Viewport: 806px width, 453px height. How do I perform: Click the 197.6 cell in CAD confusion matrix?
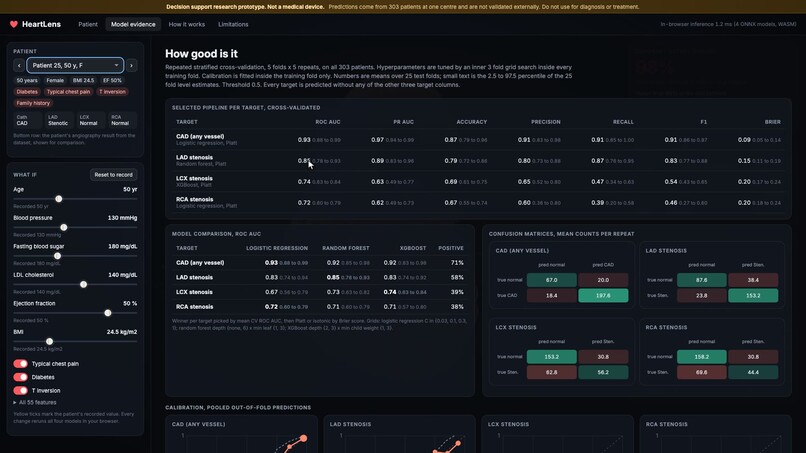pyautogui.click(x=603, y=296)
